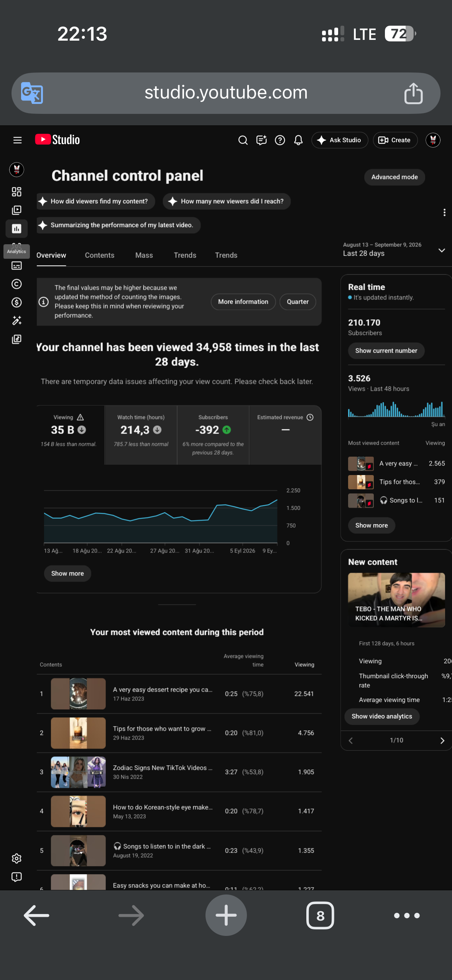Click the Quarter button
Viewport: 452px width, 980px height.
pyautogui.click(x=297, y=302)
